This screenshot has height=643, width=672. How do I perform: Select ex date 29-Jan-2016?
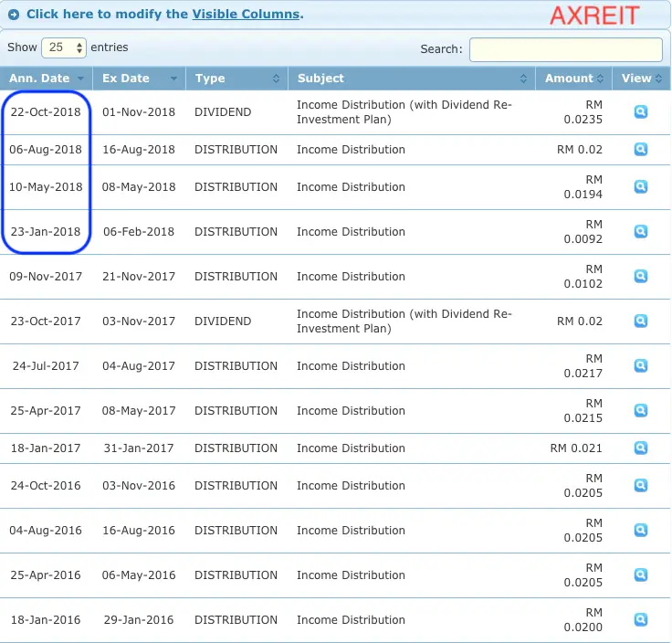(x=139, y=620)
